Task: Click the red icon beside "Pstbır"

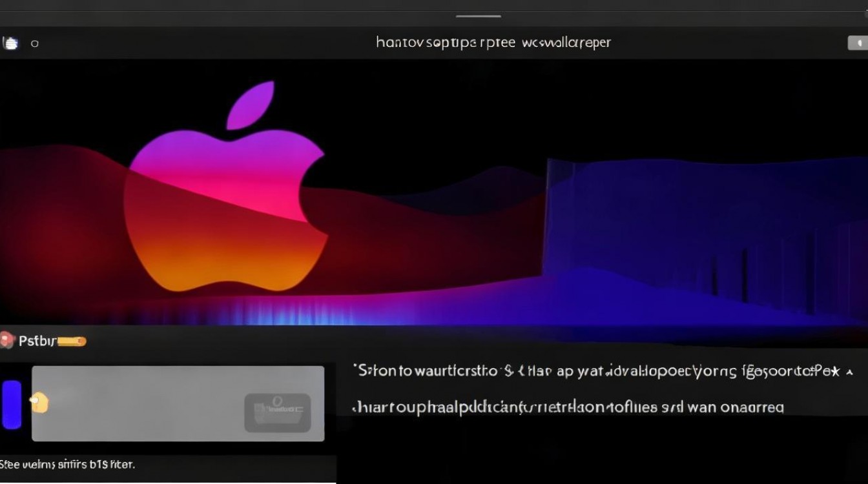Action: pos(6,340)
